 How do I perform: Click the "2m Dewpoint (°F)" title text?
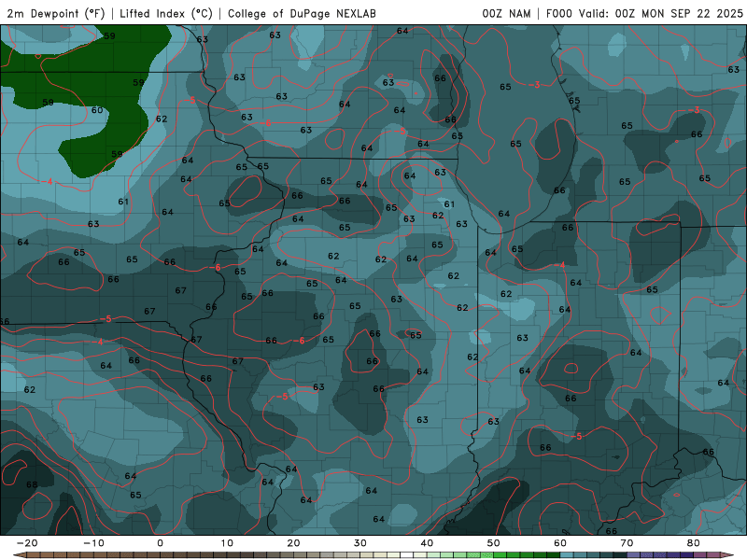56,13
